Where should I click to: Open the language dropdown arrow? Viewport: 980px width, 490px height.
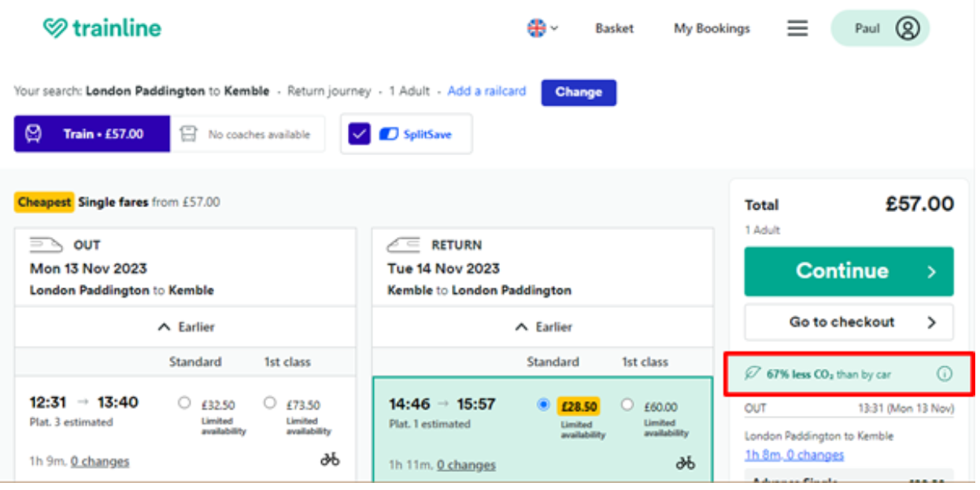(x=554, y=28)
